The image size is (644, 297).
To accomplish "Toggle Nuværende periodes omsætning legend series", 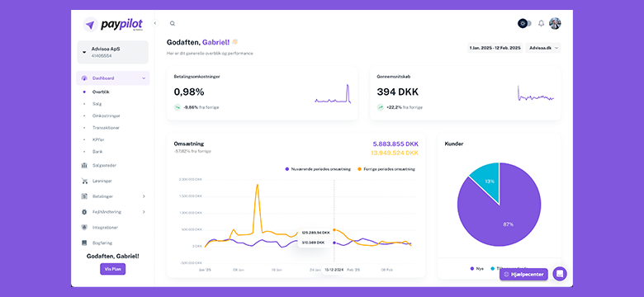I will (318, 169).
